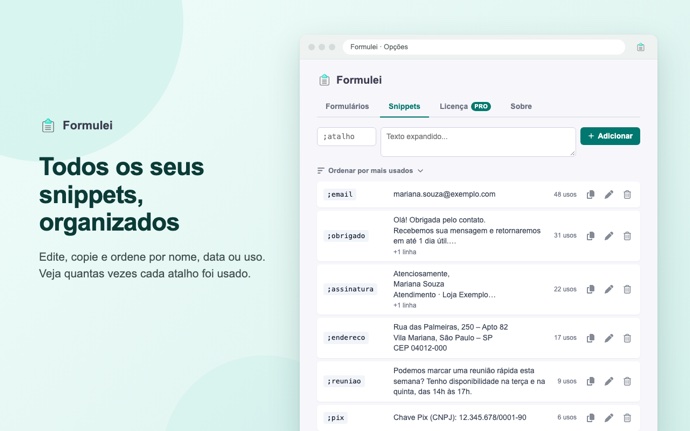Click the 'Todos os seus snippets, organizados' headline
Viewport: 690px width, 431px height.
pyautogui.click(x=121, y=194)
